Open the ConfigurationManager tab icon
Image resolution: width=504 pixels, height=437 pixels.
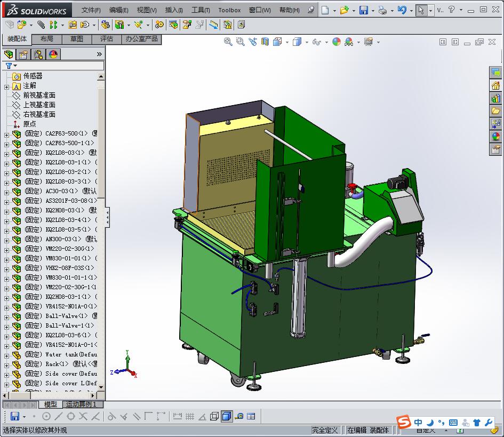[x=38, y=54]
